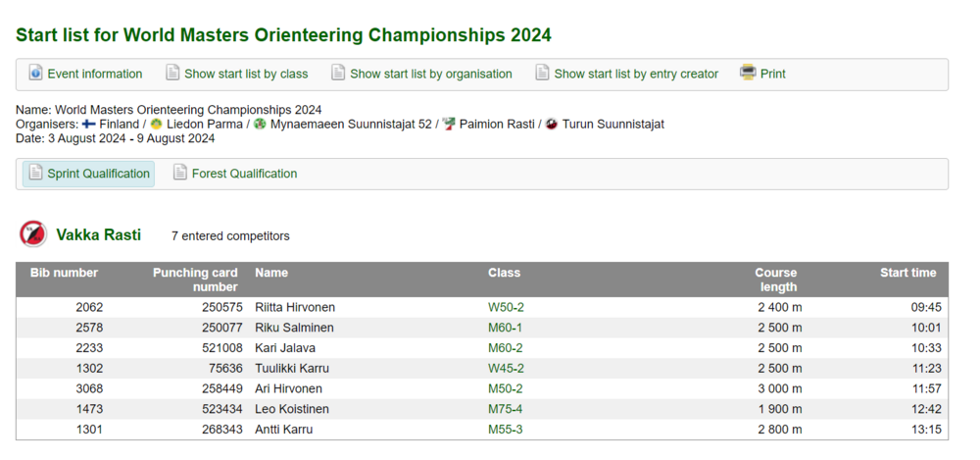Click the Start time column header
Viewport: 980px width, 460px height.
coord(907,273)
